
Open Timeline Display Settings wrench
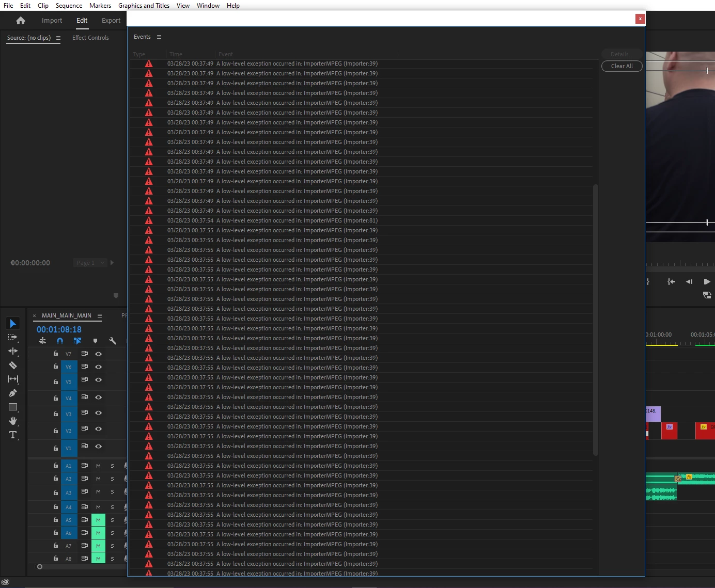[113, 341]
